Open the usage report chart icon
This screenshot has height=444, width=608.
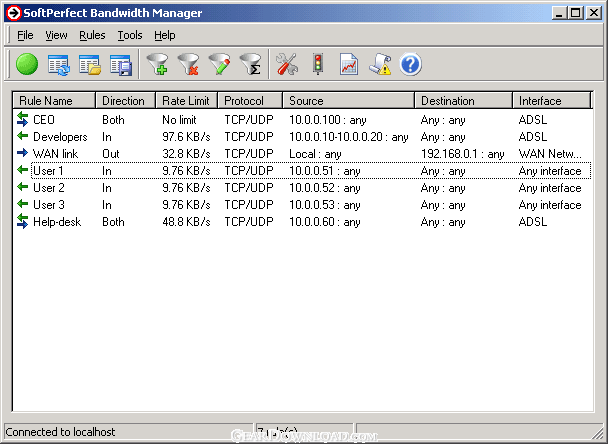pos(349,64)
